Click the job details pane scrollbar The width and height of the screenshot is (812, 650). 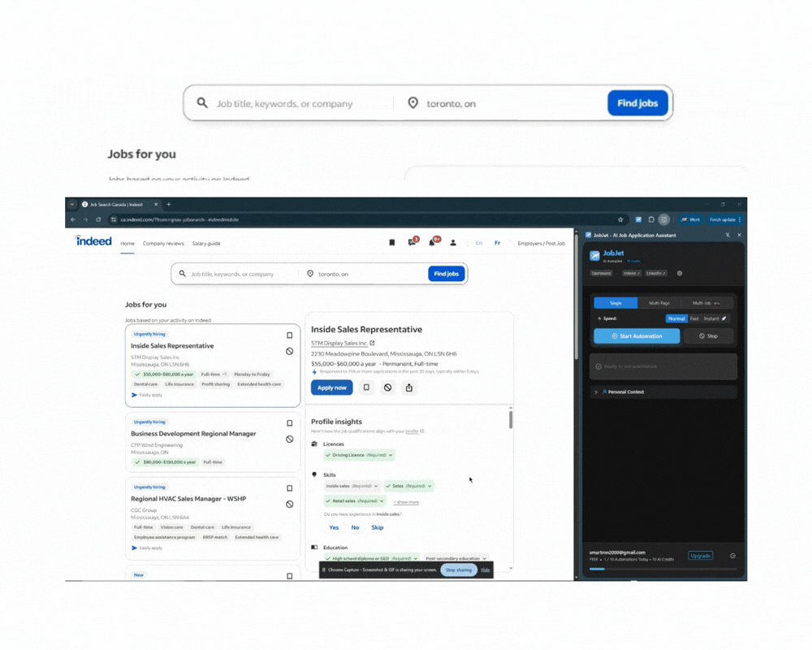click(511, 420)
